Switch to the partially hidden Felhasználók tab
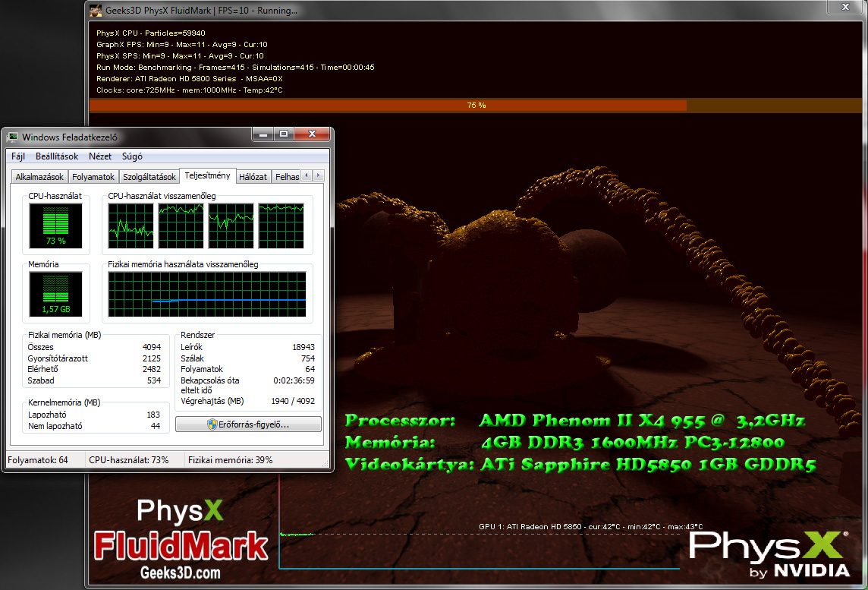This screenshot has width=868, height=590. [x=286, y=177]
